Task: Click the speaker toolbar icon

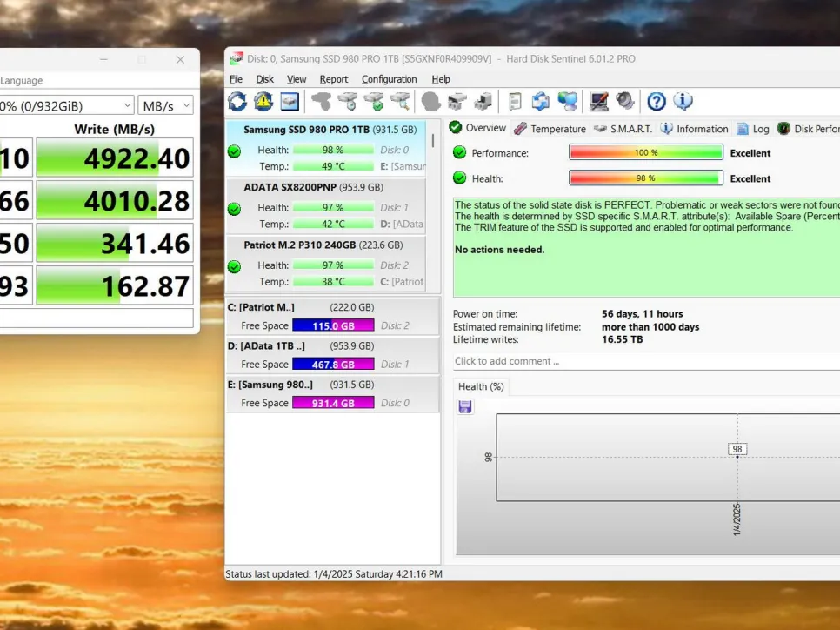Action: click(624, 101)
